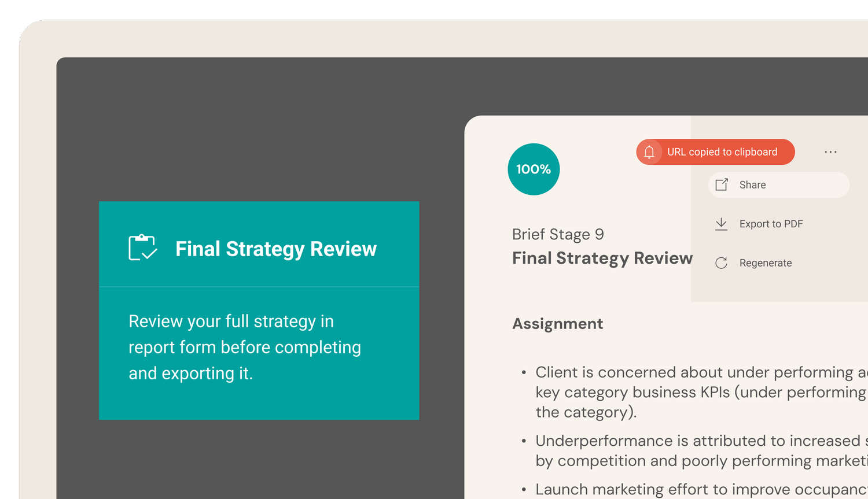Click the Assignment heading

tap(558, 324)
